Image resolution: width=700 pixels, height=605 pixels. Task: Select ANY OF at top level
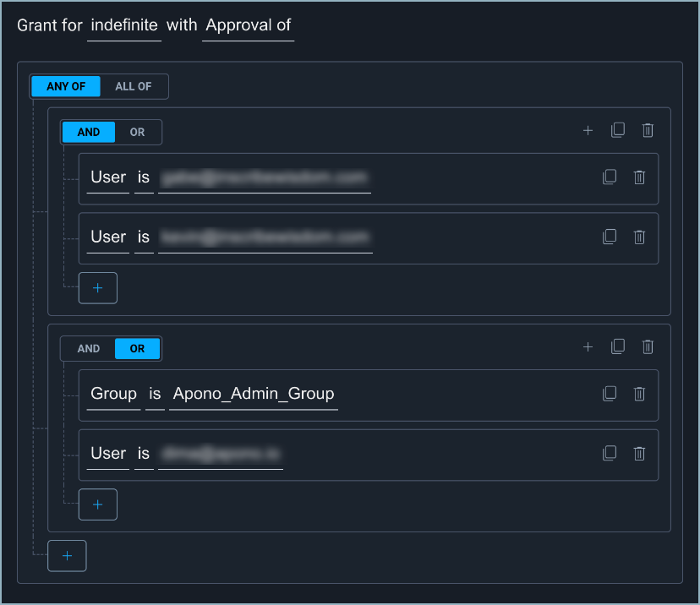[66, 86]
